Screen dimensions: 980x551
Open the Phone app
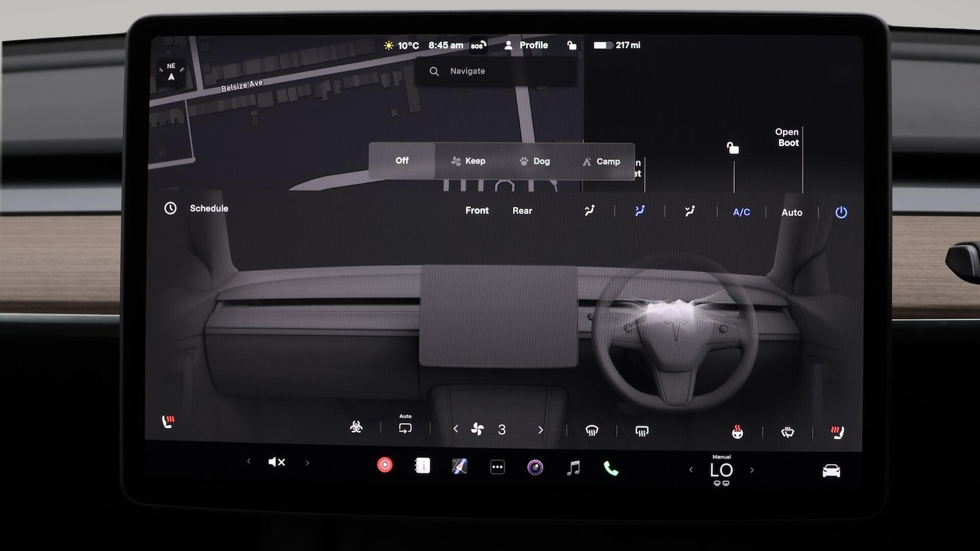(x=610, y=467)
